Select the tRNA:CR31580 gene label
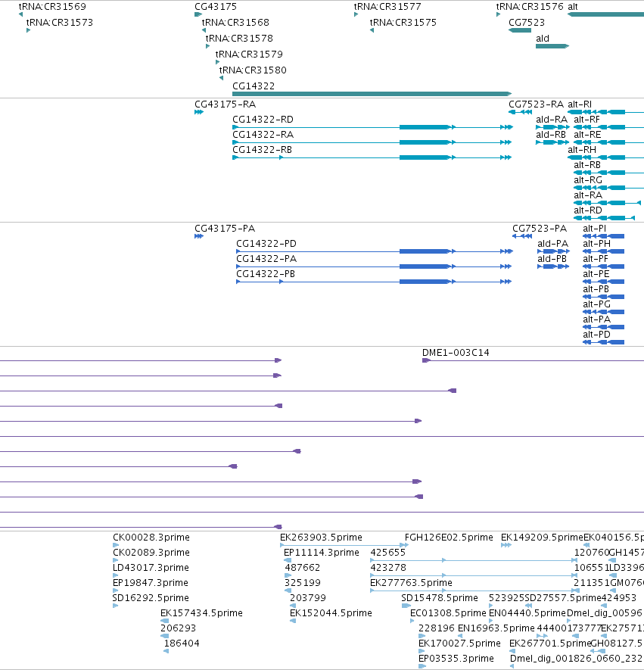The image size is (644, 670). [253, 70]
